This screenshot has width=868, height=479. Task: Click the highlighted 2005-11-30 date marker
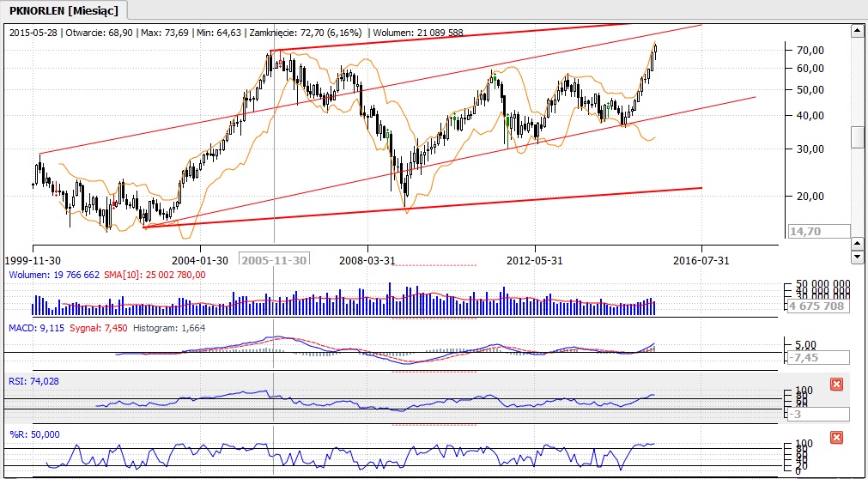[x=274, y=260]
